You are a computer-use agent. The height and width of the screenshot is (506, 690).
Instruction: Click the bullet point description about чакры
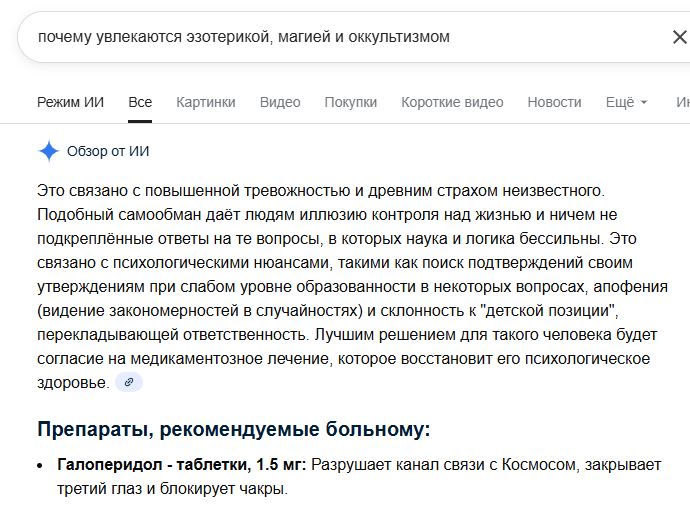359,477
